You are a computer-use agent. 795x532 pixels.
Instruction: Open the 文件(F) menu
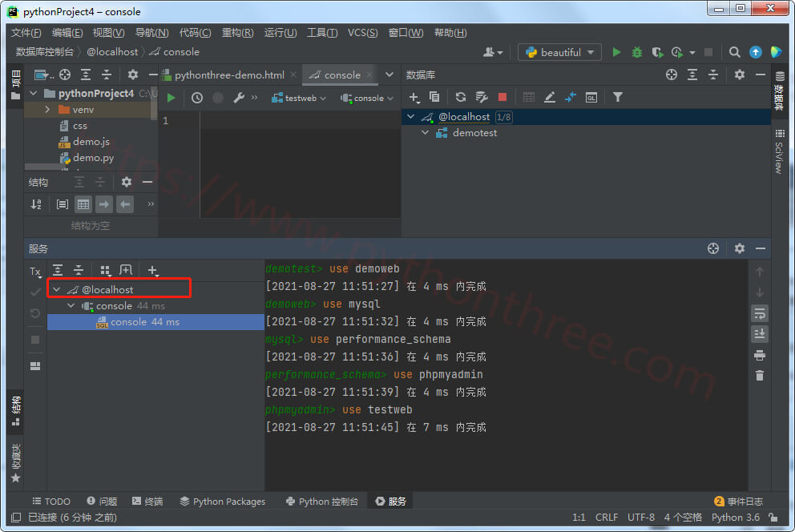pos(26,33)
